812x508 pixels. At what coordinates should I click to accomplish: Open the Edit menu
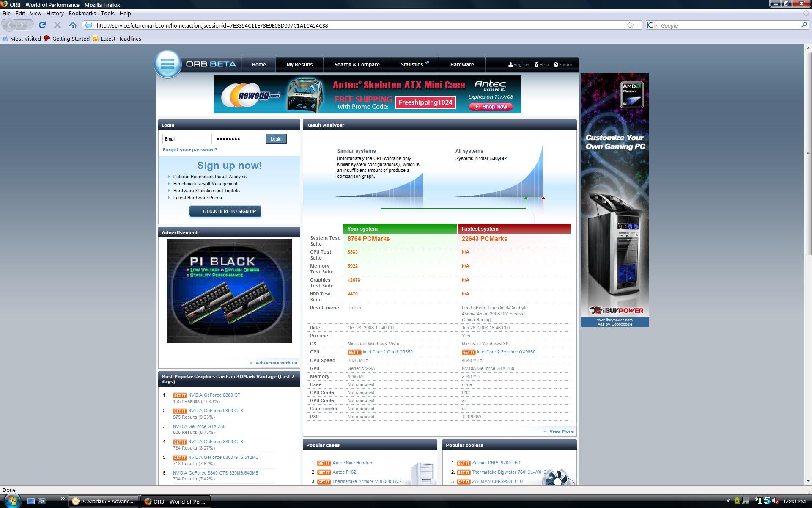[20, 13]
